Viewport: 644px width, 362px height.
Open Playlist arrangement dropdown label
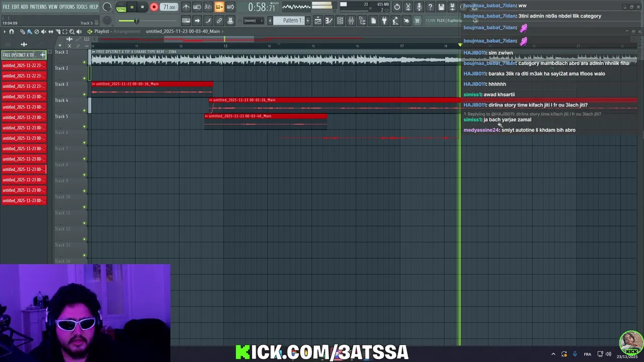coord(117,32)
